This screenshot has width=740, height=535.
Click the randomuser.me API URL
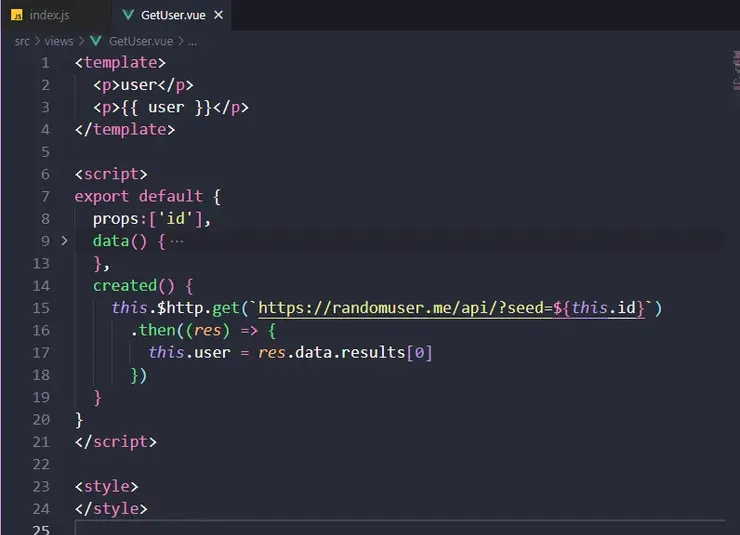point(451,308)
